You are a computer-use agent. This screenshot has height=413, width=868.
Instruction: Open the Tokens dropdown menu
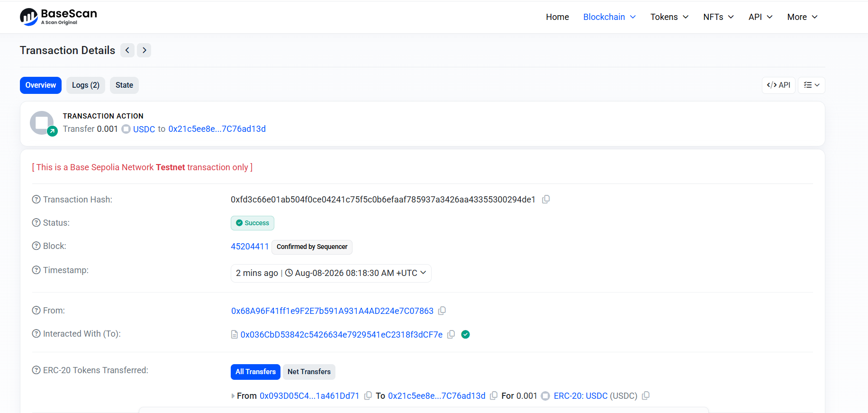tap(669, 17)
